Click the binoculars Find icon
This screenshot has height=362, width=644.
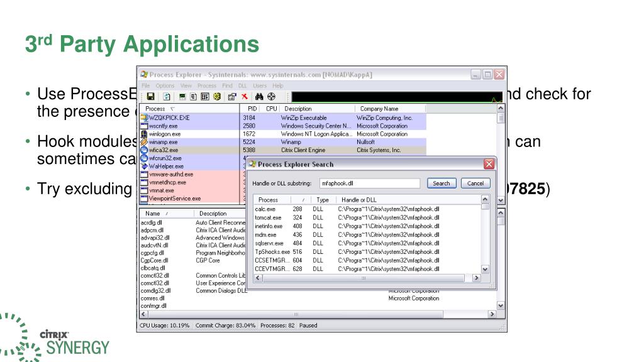[x=259, y=96]
